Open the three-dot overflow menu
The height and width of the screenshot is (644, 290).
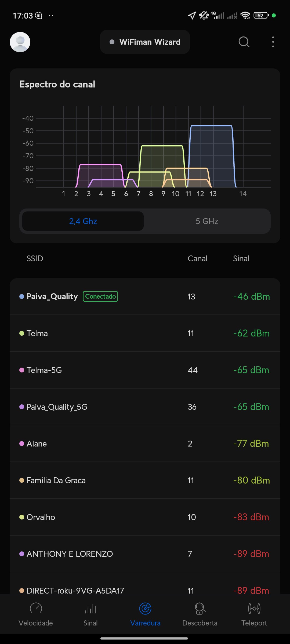[x=273, y=42]
